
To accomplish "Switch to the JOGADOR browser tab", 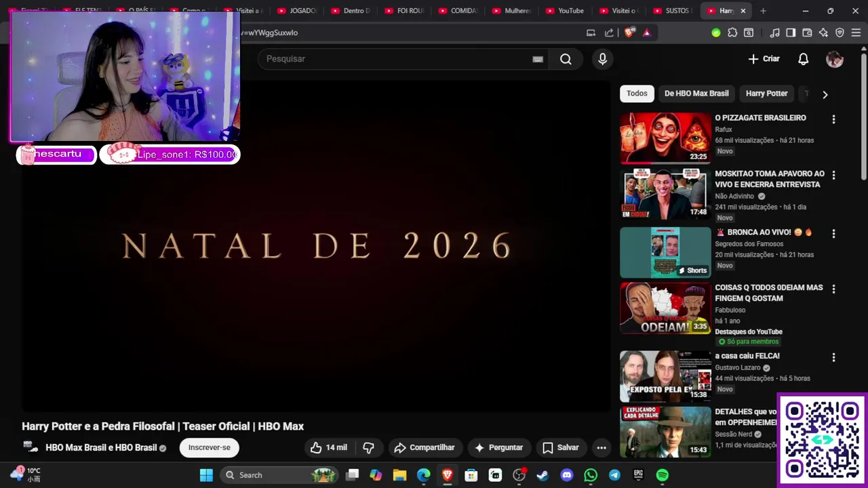I will (x=297, y=11).
